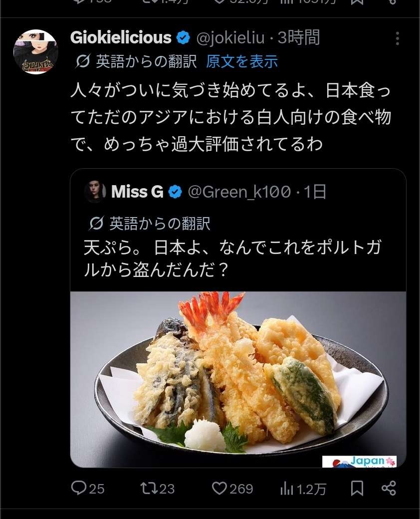The height and width of the screenshot is (519, 420).
Task: Click 原文を表示 to show original text
Action: pyautogui.click(x=241, y=61)
